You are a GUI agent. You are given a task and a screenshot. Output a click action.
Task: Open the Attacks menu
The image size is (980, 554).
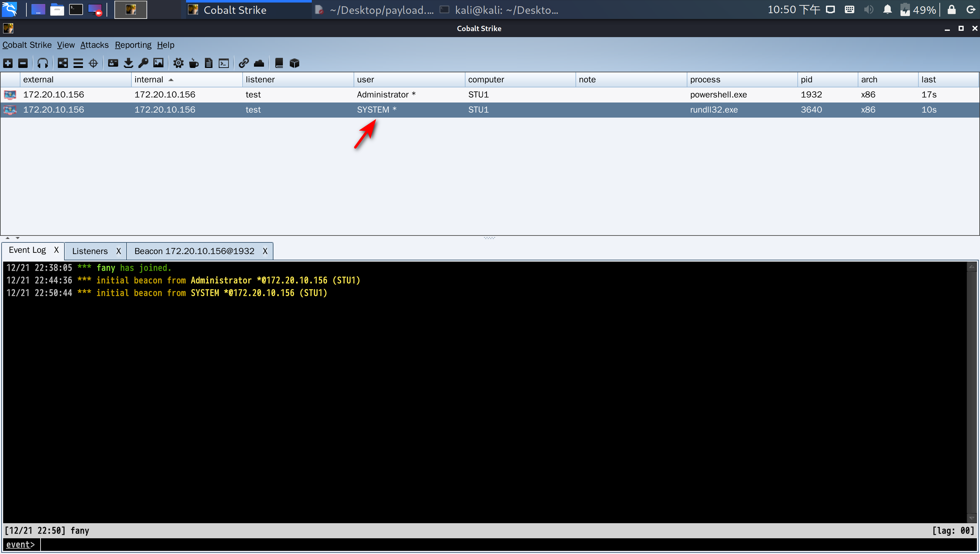[94, 45]
